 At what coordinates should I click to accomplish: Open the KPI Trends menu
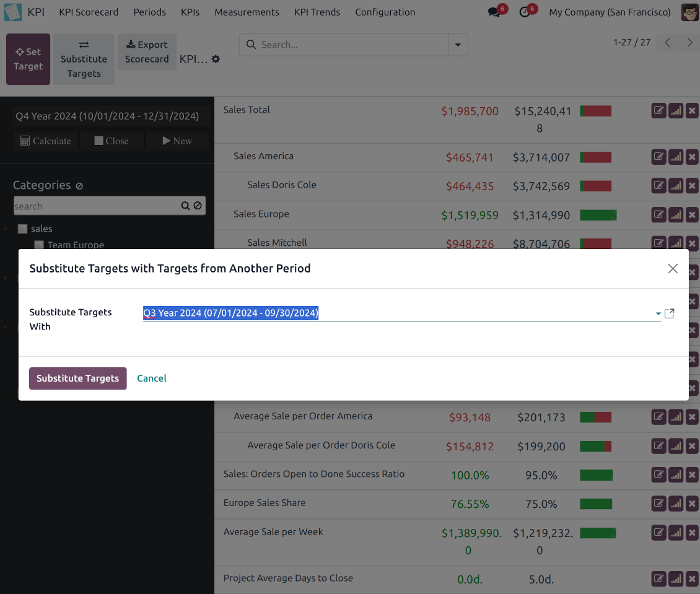point(317,12)
